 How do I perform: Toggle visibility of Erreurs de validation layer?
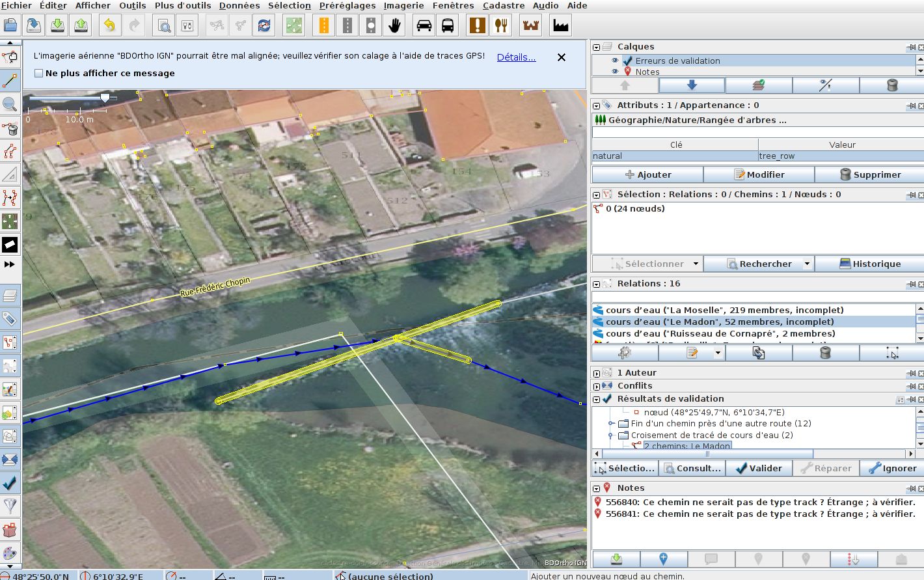[615, 61]
